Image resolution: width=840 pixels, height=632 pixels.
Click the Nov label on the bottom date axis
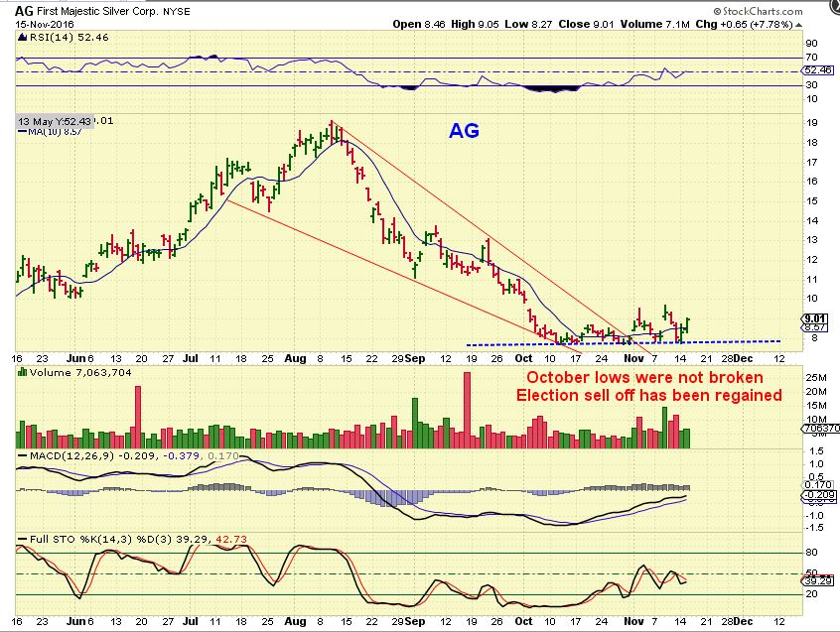(x=633, y=621)
